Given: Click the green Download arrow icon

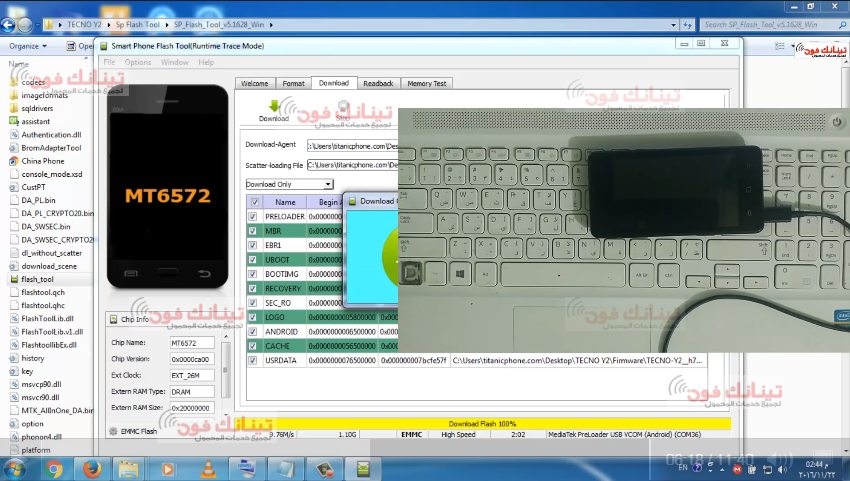Looking at the screenshot, I should tap(274, 106).
